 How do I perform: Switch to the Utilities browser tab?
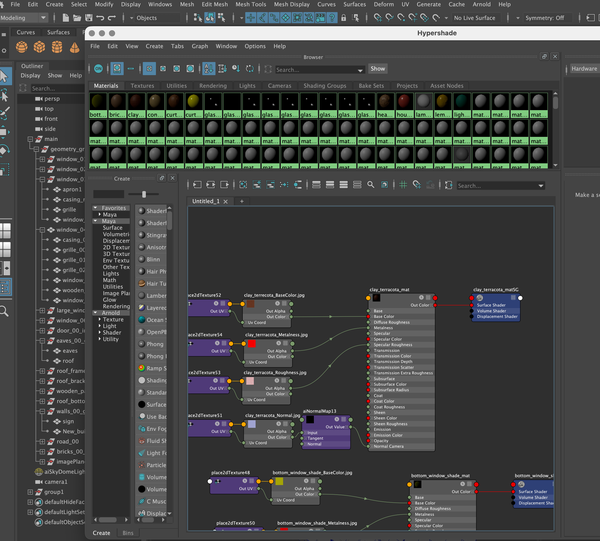[176, 86]
